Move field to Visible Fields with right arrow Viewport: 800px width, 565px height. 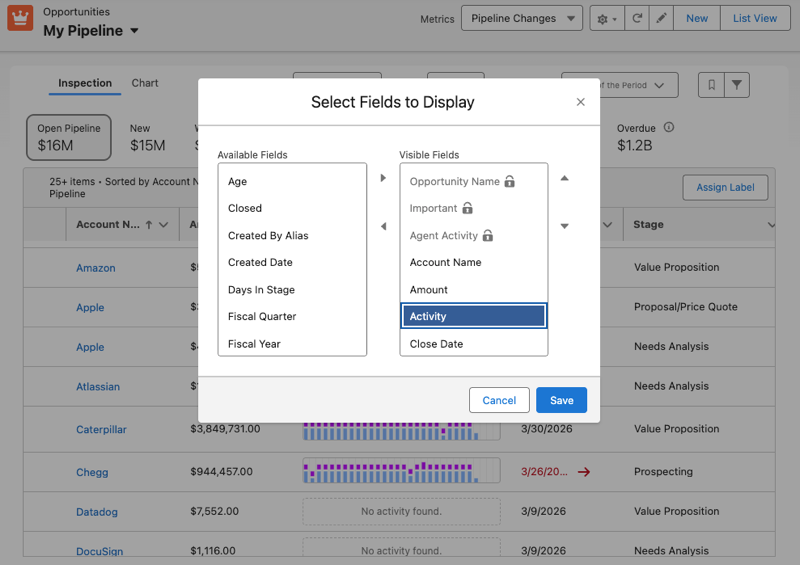point(383,178)
